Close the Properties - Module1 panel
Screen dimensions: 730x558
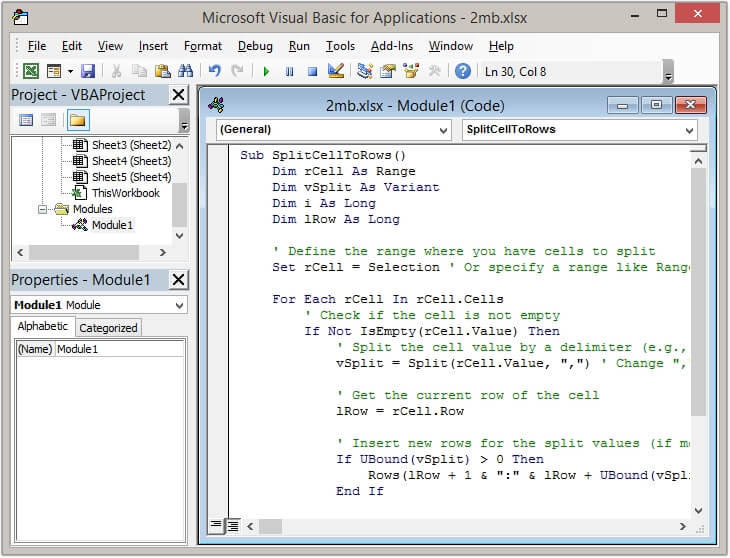pyautogui.click(x=178, y=280)
